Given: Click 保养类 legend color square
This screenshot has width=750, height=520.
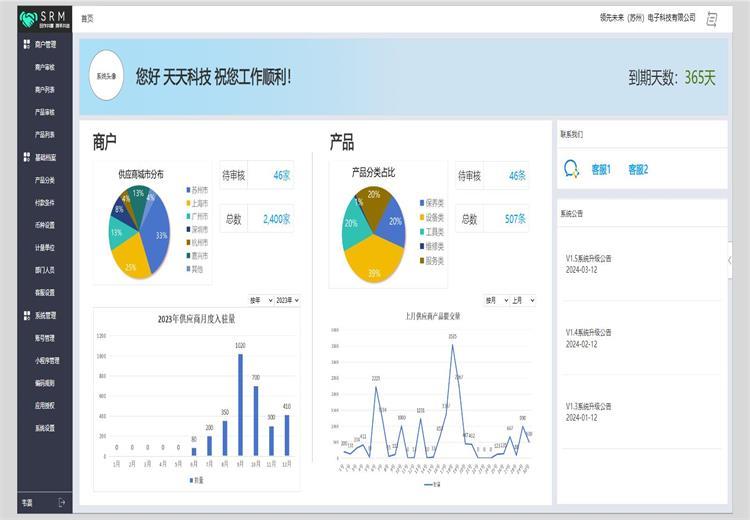Looking at the screenshot, I should (422, 203).
